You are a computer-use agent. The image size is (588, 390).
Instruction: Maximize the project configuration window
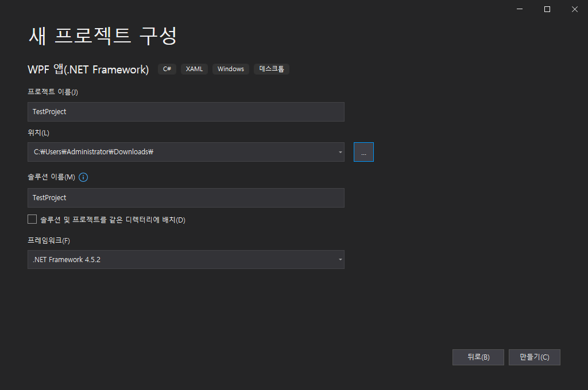547,9
